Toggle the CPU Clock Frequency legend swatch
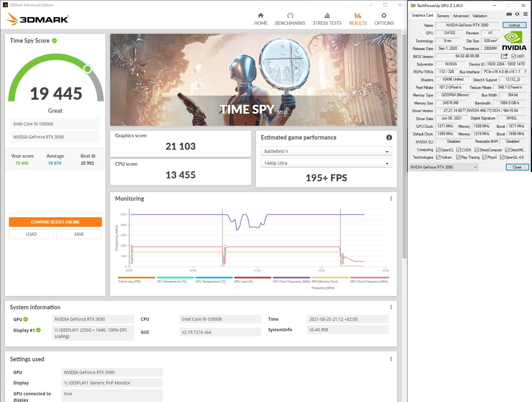The width and height of the screenshot is (532, 402). click(x=291, y=277)
